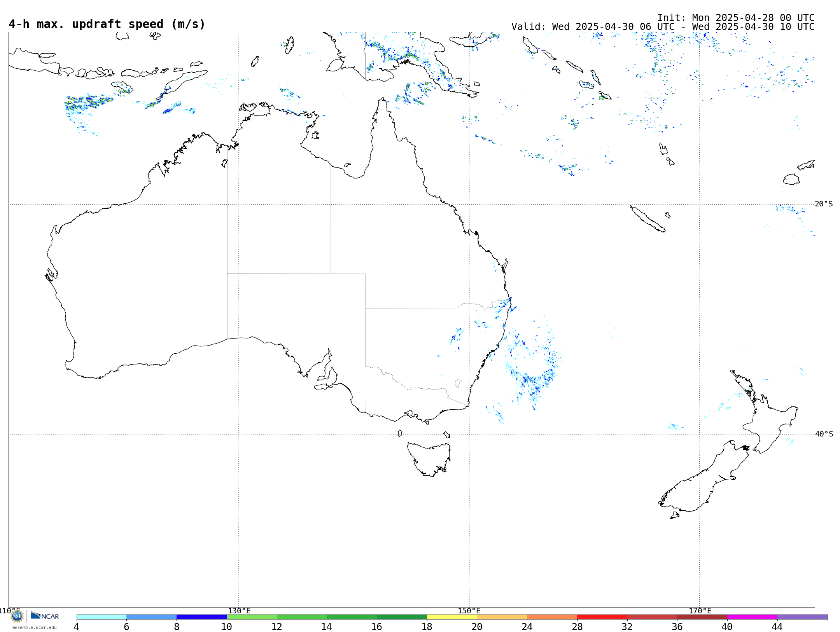The height and width of the screenshot is (632, 840).
Task: Click the 40°S latitude label
Action: [824, 434]
